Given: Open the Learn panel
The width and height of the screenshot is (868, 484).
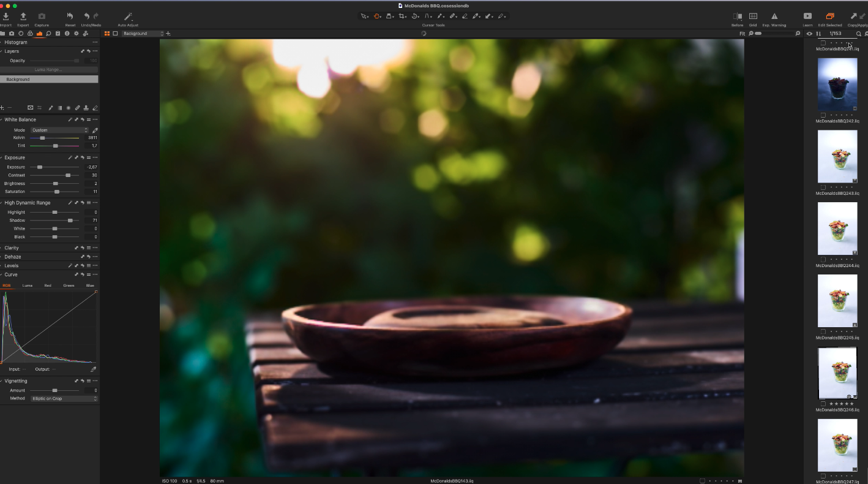Looking at the screenshot, I should [x=807, y=16].
